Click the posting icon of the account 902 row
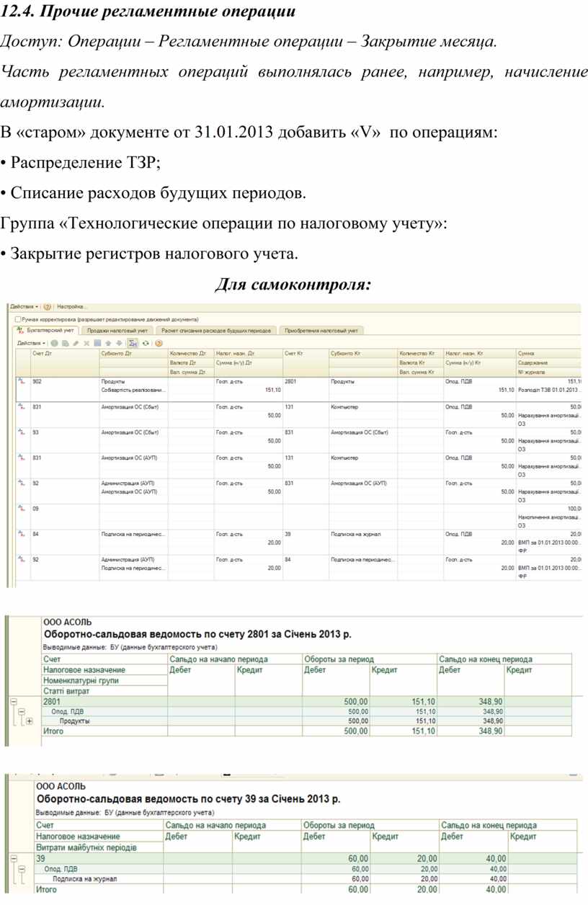 tap(22, 382)
